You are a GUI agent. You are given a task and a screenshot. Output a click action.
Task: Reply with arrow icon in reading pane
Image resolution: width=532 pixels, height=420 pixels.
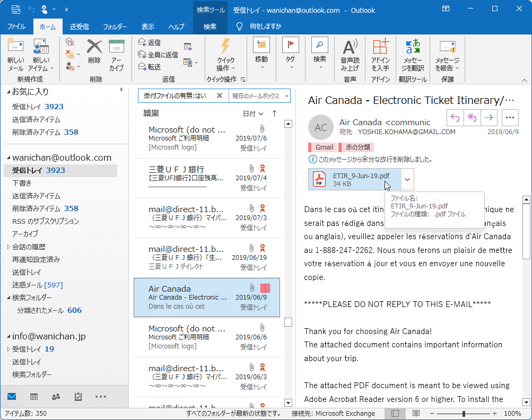coord(455,118)
